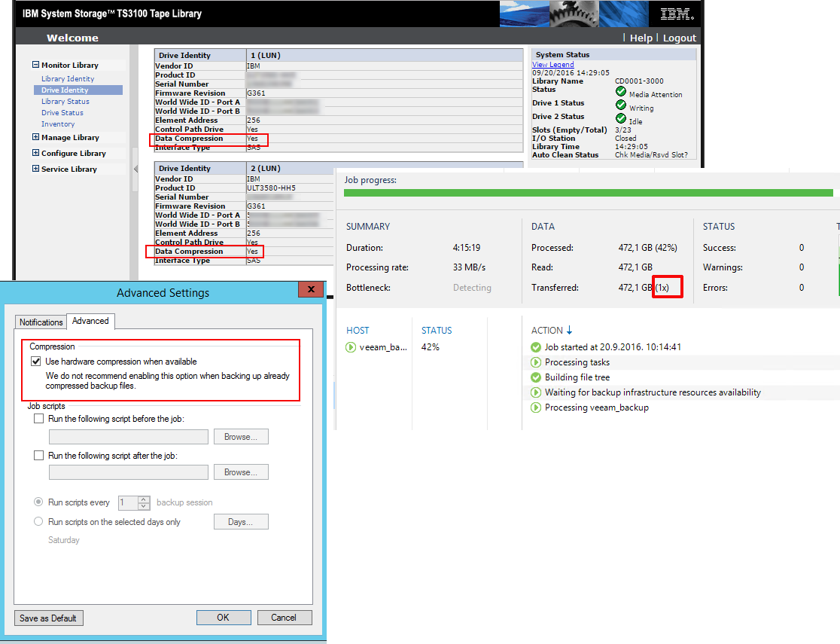Viewport: 840px width, 644px height.
Task: Click the Welcome heading
Action: click(72, 38)
